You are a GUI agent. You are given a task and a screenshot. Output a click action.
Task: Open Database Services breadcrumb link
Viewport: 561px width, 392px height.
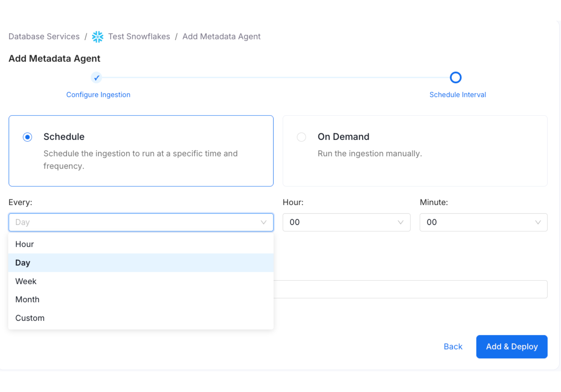(x=44, y=36)
